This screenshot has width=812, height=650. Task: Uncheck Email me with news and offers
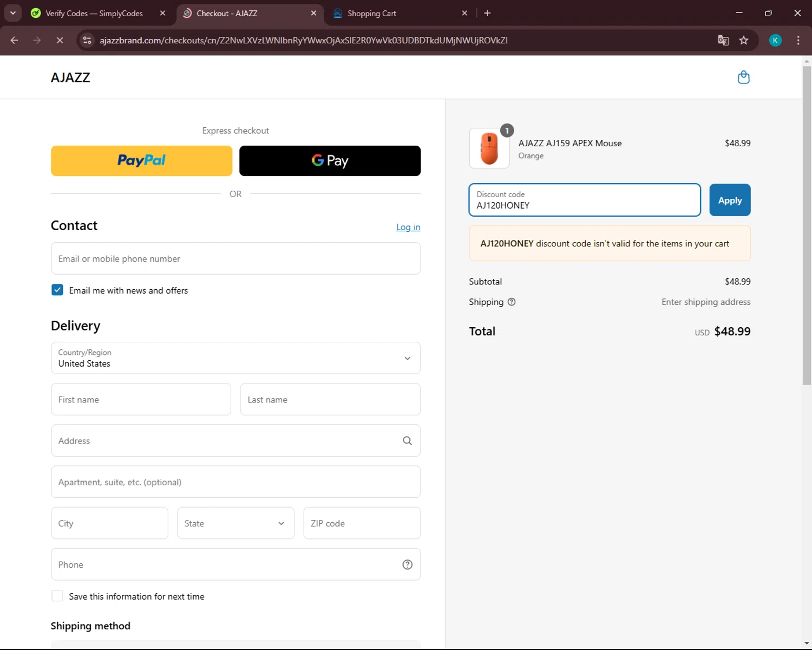tap(57, 290)
